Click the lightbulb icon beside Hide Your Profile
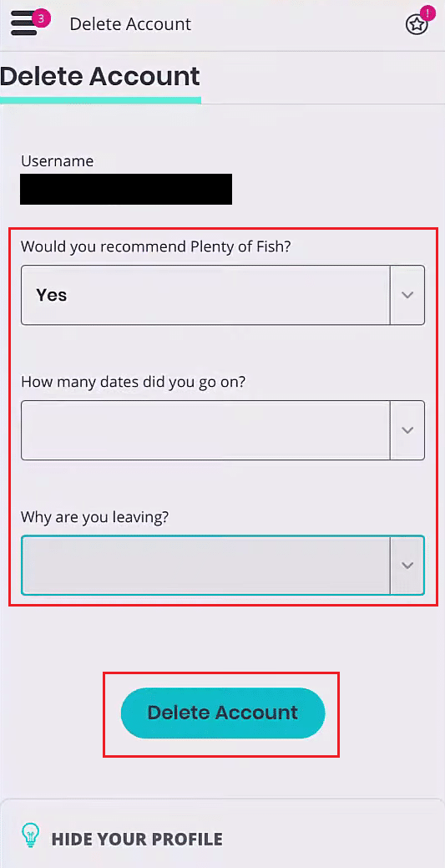Image resolution: width=445 pixels, height=868 pixels. 30,836
